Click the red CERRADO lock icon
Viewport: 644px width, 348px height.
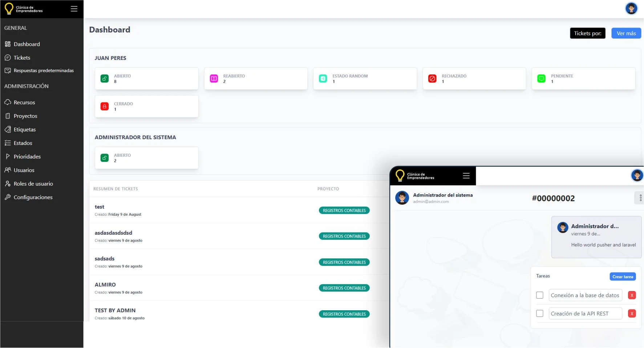click(105, 106)
